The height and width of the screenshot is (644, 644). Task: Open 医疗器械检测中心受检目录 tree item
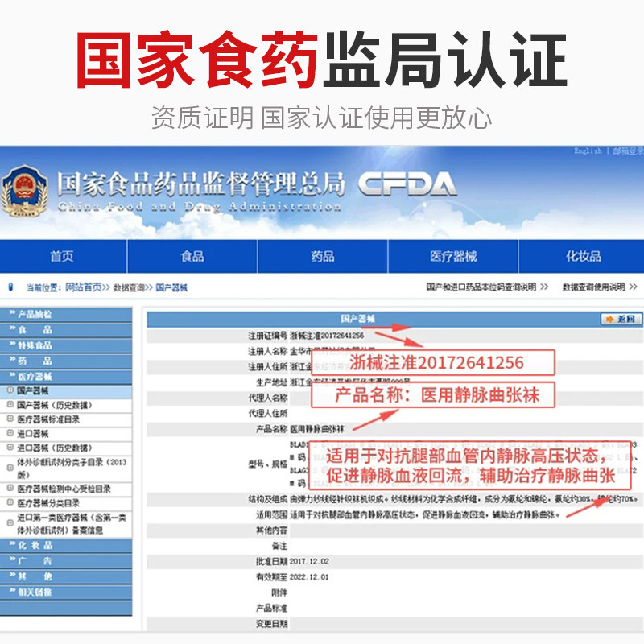[x=64, y=489]
